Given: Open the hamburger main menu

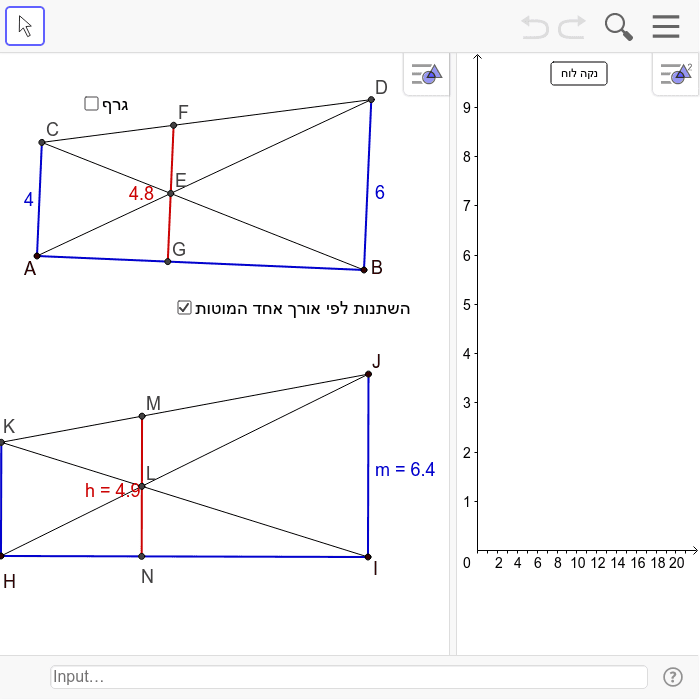Looking at the screenshot, I should (666, 26).
